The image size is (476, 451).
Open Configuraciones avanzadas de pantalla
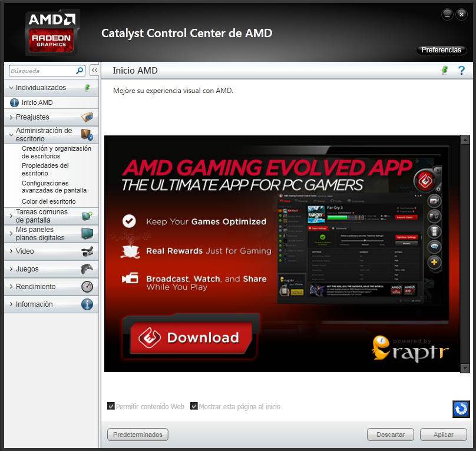[x=54, y=187]
